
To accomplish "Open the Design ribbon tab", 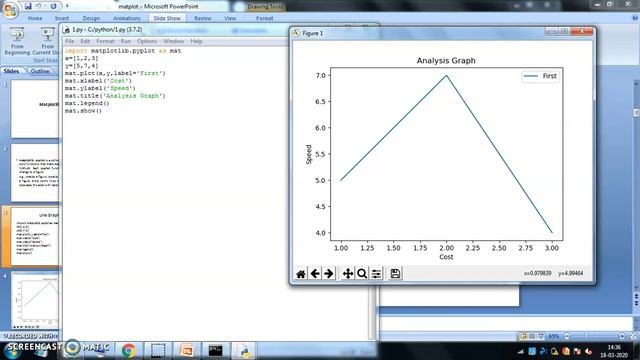I will (91, 18).
